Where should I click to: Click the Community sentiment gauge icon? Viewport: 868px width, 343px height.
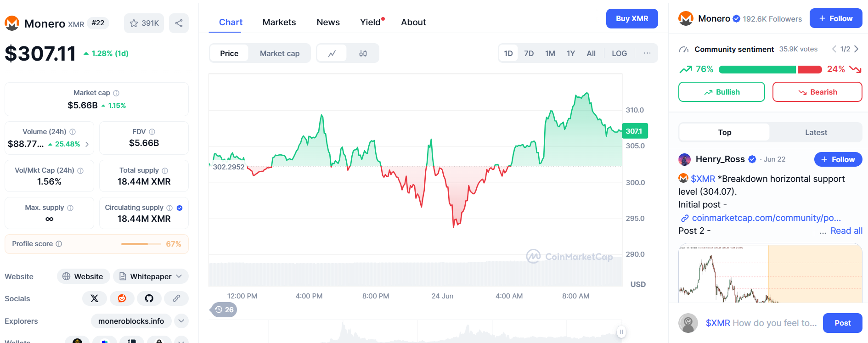(684, 49)
